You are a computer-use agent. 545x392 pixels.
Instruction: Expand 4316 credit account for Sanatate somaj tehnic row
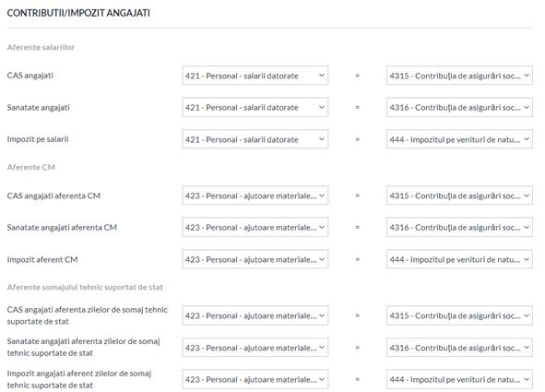tap(459, 348)
